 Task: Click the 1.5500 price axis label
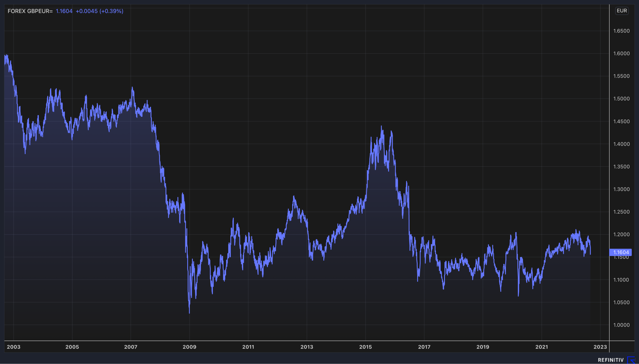tap(621, 76)
